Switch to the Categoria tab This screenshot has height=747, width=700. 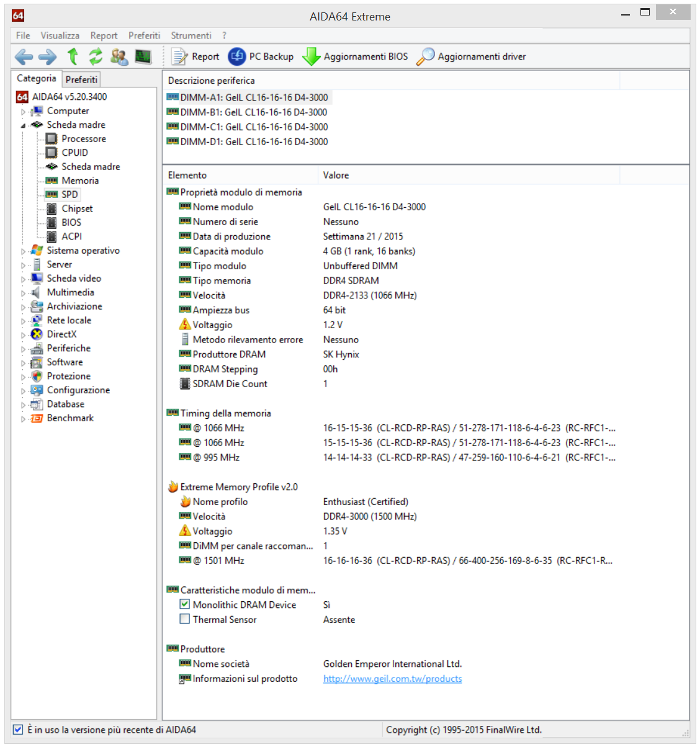36,78
